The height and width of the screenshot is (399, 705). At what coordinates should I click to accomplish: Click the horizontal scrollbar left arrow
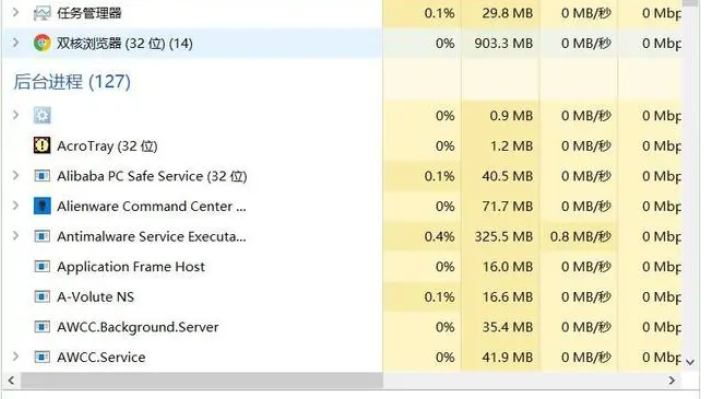(11, 381)
